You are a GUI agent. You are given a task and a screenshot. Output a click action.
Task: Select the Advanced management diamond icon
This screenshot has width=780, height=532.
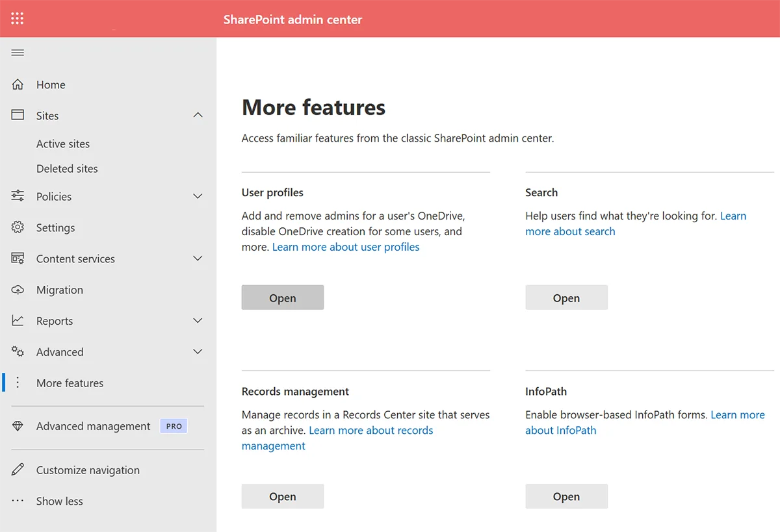click(16, 425)
